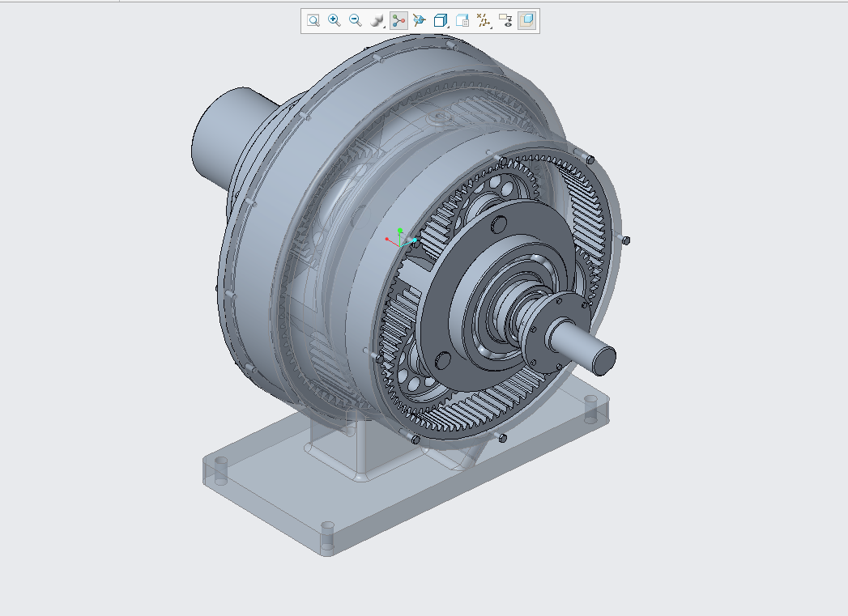This screenshot has height=616, width=848.
Task: Click the view orientation icon with cube and axes
Action: [x=419, y=20]
